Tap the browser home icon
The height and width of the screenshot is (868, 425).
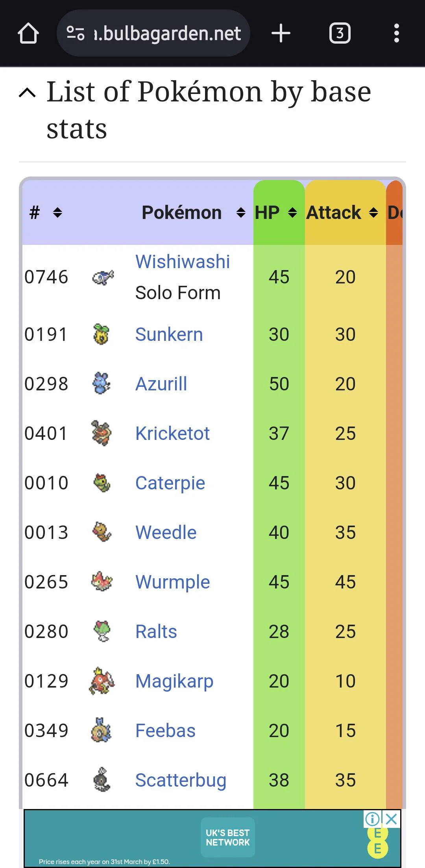click(x=28, y=33)
